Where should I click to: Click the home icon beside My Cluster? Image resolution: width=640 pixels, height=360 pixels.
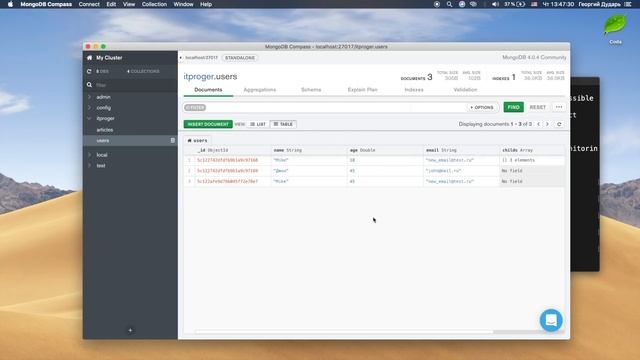point(89,58)
